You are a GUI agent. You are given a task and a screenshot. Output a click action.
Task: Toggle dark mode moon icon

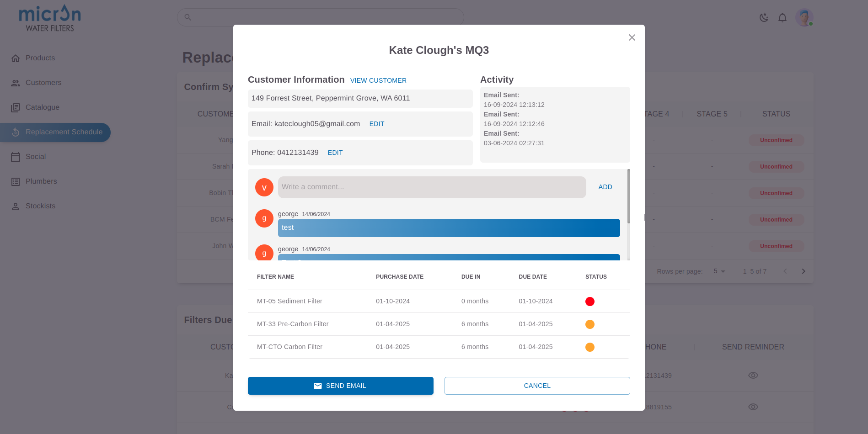click(x=763, y=18)
